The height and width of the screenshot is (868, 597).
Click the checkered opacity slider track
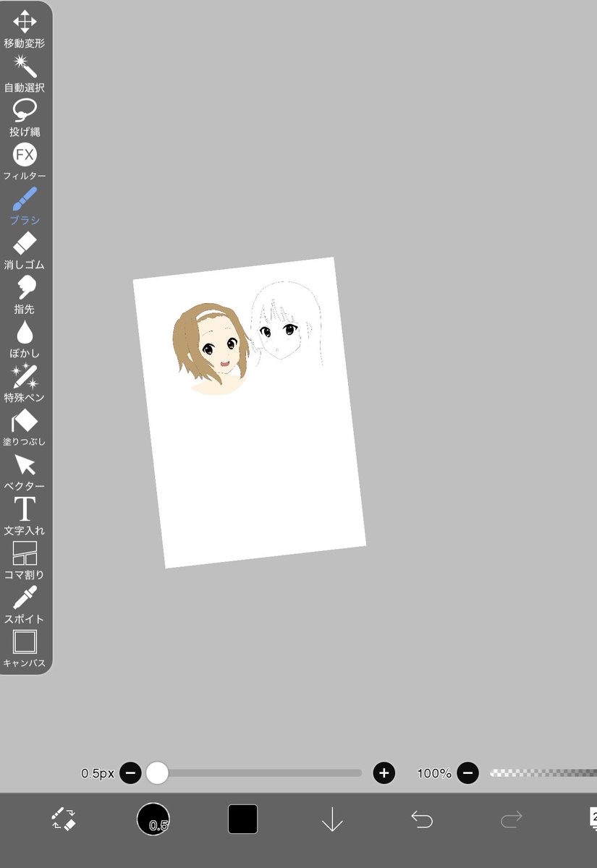click(x=543, y=773)
